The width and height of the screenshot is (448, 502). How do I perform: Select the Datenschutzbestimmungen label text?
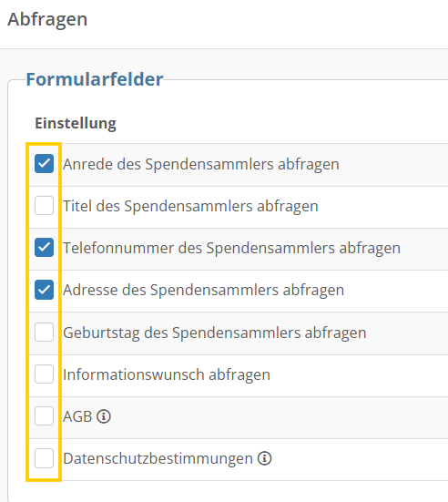click(x=158, y=459)
